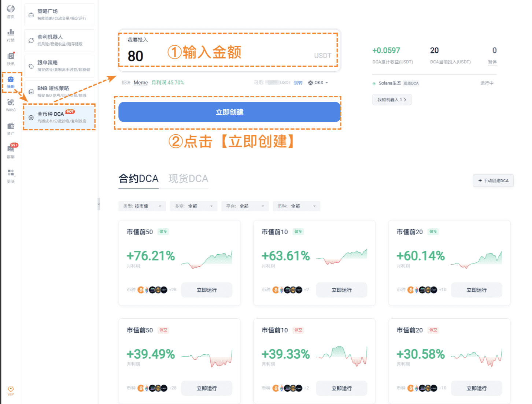This screenshot has height=404, width=532.
Task: Open the 快讯 news icon
Action: point(11,56)
